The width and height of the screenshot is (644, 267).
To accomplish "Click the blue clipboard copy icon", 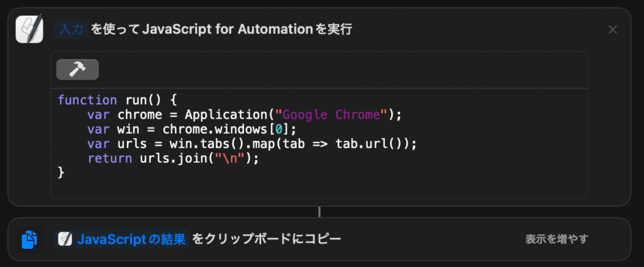I will click(29, 239).
